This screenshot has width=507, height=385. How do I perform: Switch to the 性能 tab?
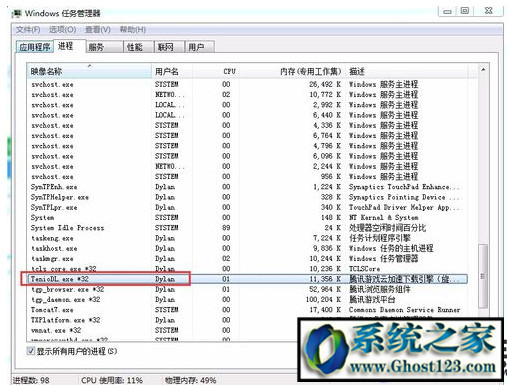139,47
